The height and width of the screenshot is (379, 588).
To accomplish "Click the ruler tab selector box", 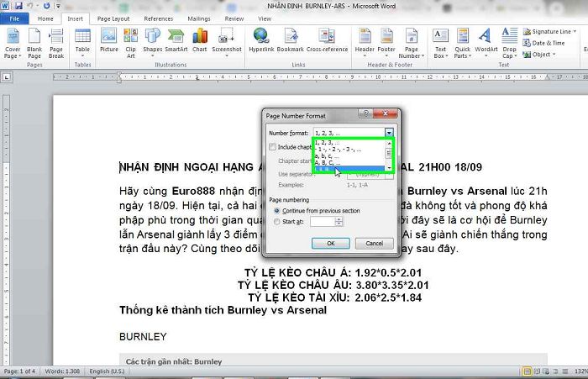I will [7, 77].
